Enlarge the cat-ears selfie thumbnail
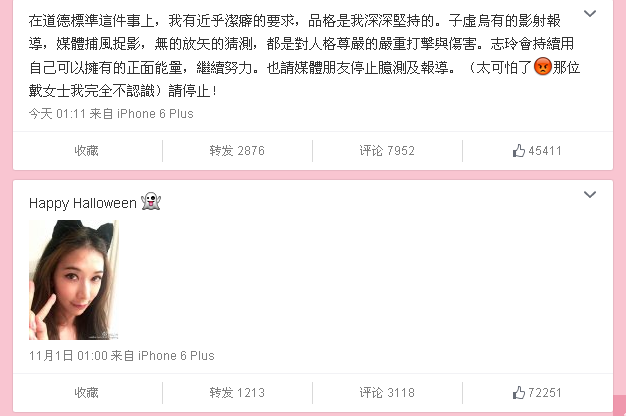 click(x=74, y=280)
